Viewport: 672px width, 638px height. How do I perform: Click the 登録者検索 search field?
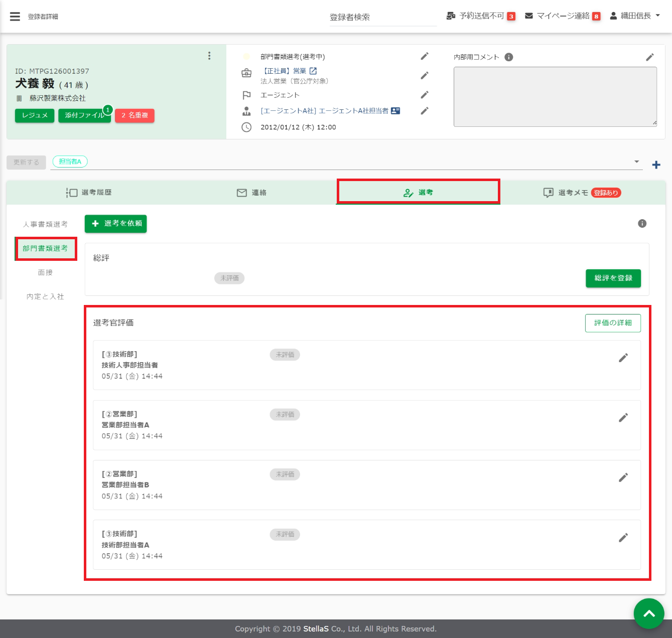tap(382, 17)
